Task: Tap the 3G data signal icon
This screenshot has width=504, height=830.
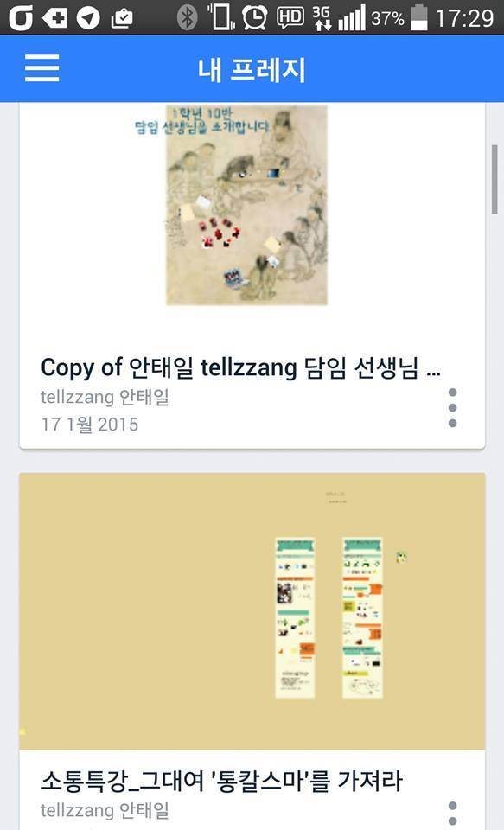Action: [322, 17]
